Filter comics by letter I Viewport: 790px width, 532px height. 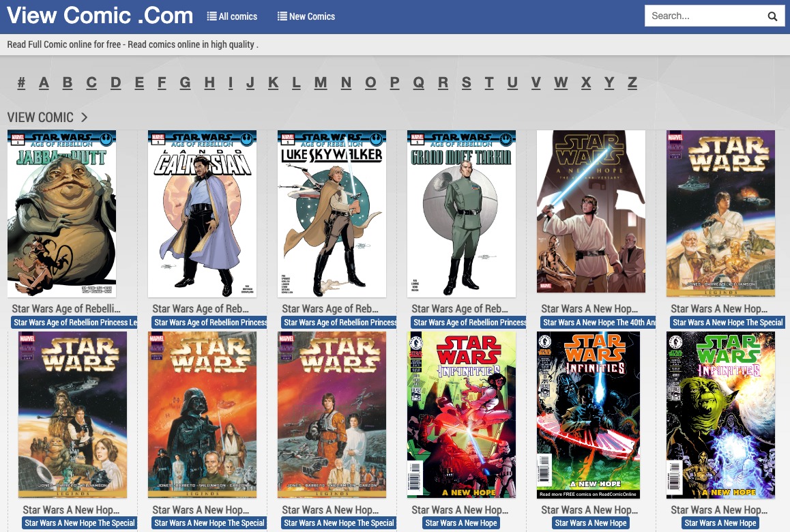pos(231,83)
